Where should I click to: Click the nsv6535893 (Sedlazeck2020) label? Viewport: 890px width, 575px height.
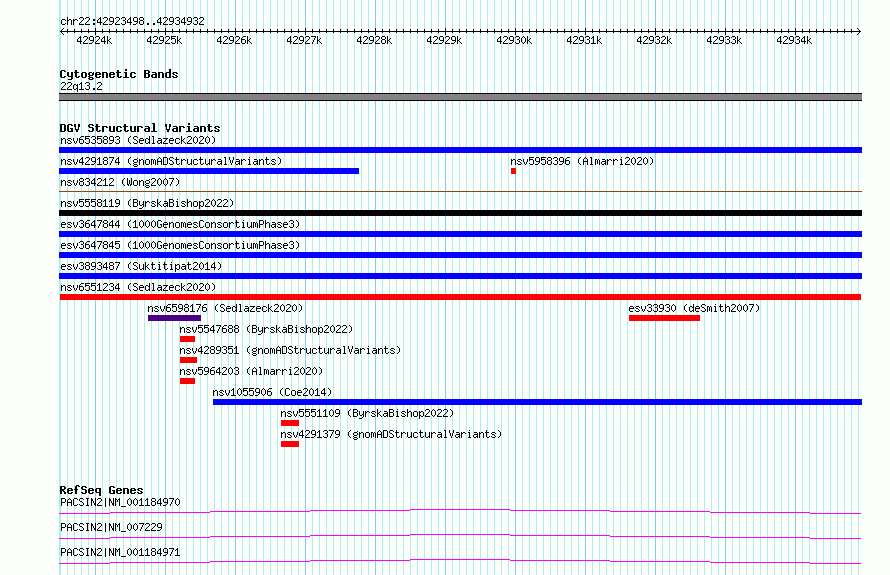(x=138, y=140)
